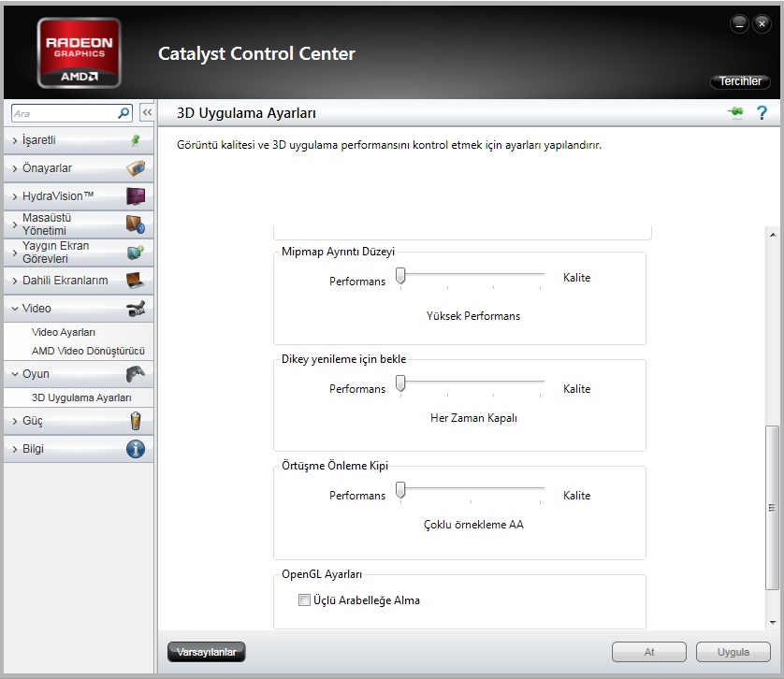Expand the Önayarlar section chevron

click(14, 168)
